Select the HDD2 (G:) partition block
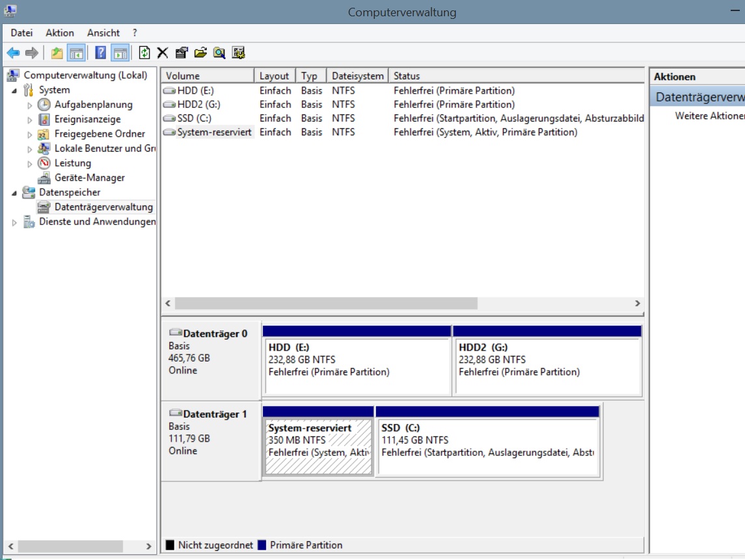 pyautogui.click(x=547, y=360)
